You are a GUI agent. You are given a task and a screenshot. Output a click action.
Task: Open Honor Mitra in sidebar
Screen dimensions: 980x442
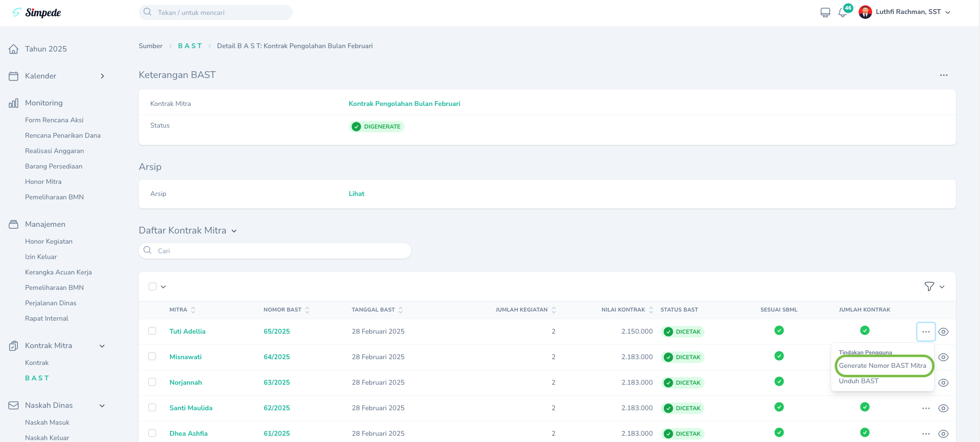43,182
